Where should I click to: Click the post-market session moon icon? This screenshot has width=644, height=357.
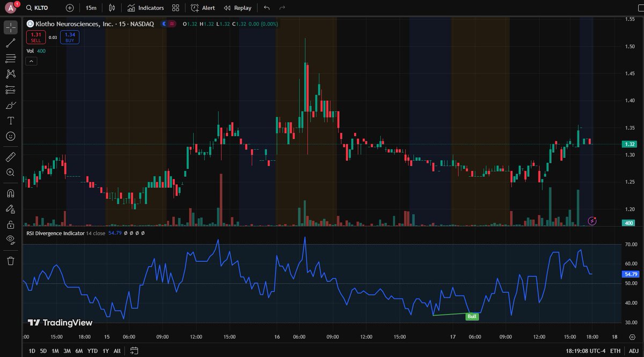point(164,24)
